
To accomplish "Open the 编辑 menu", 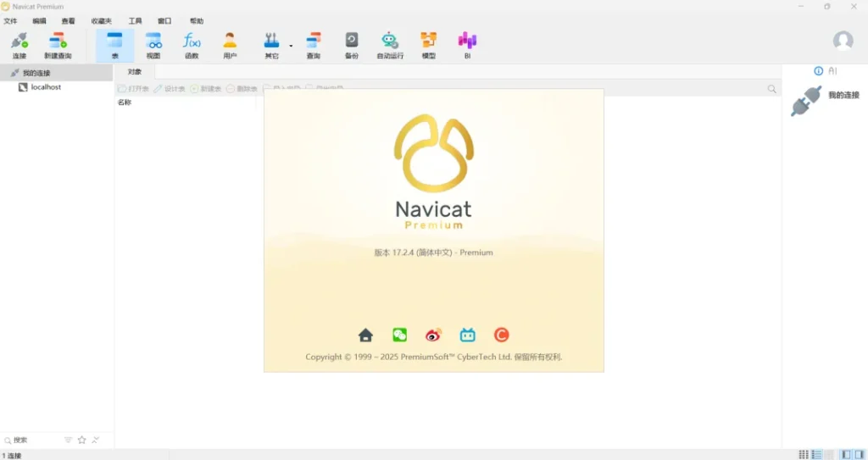I will click(x=39, y=21).
